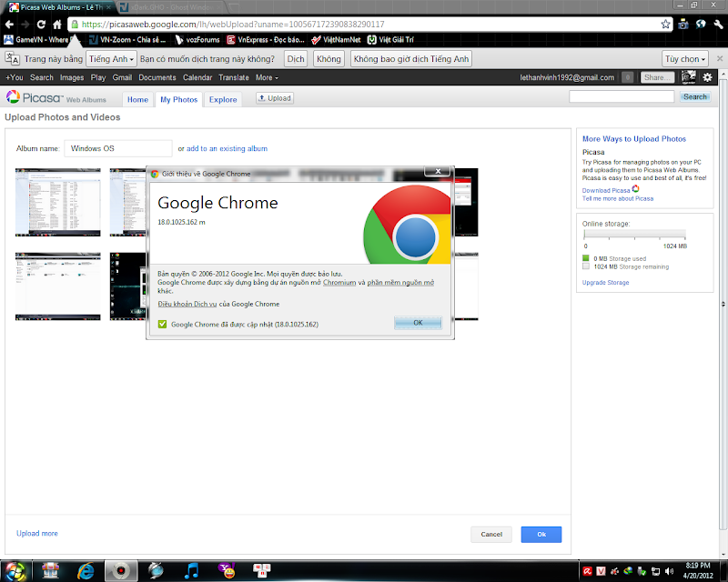Viewport: 728px width, 582px height.
Task: Click Upload more link
Action: pyautogui.click(x=37, y=533)
